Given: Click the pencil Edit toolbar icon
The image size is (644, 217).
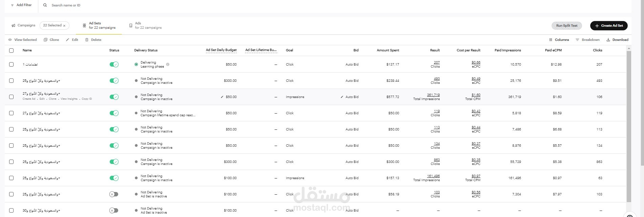Looking at the screenshot, I should (x=68, y=40).
